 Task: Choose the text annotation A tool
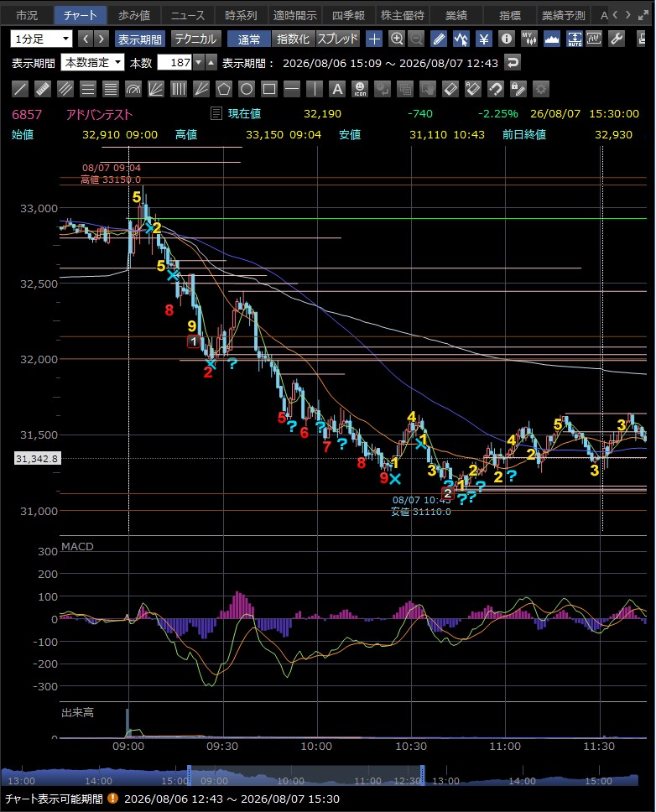pyautogui.click(x=337, y=89)
